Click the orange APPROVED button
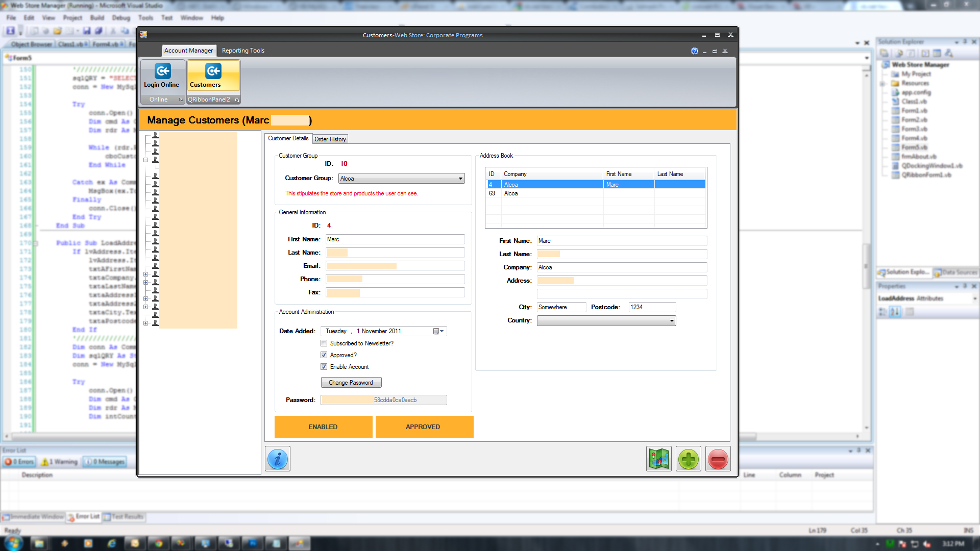The image size is (980, 551). 424,427
